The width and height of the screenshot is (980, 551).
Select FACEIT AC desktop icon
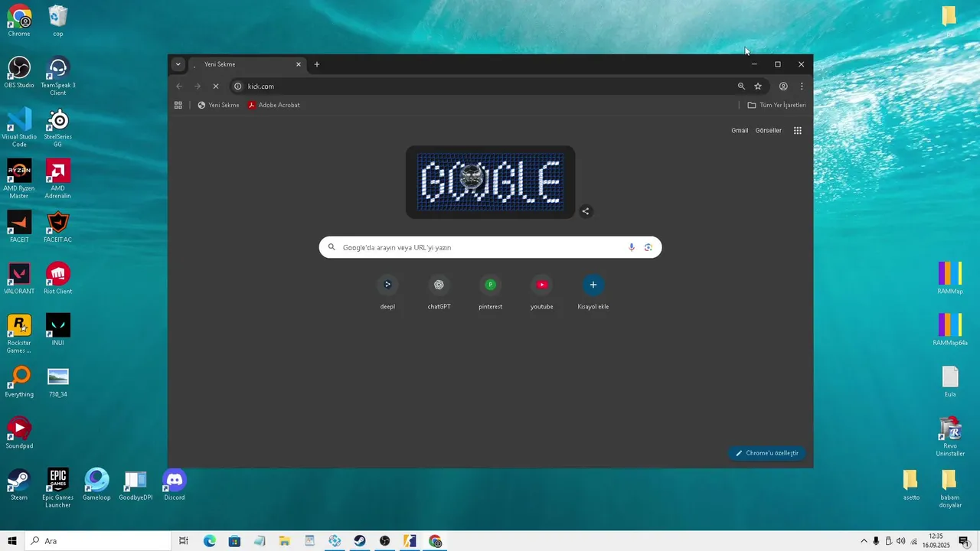(58, 227)
